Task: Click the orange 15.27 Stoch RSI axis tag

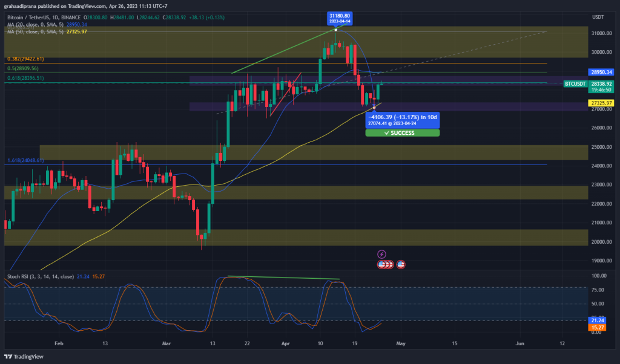Action: point(598,327)
